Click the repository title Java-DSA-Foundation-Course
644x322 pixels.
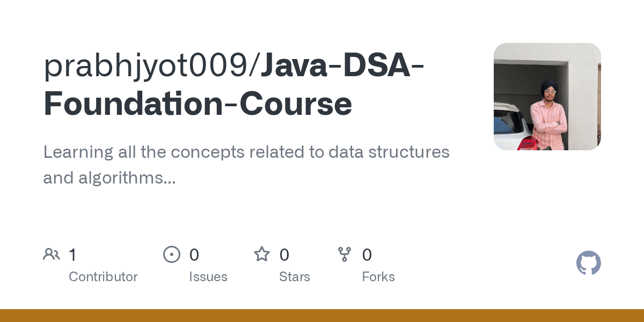coord(342,64)
